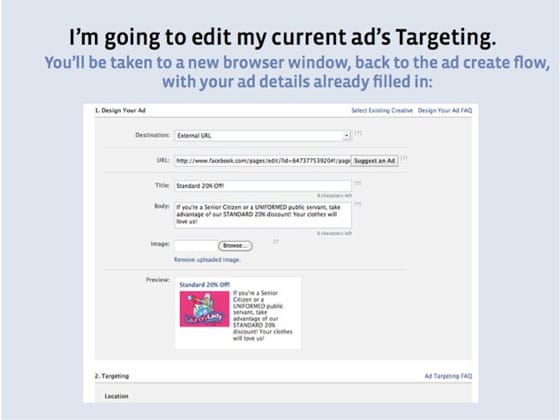Click the help [?] icon beside the Browse button

[276, 242]
